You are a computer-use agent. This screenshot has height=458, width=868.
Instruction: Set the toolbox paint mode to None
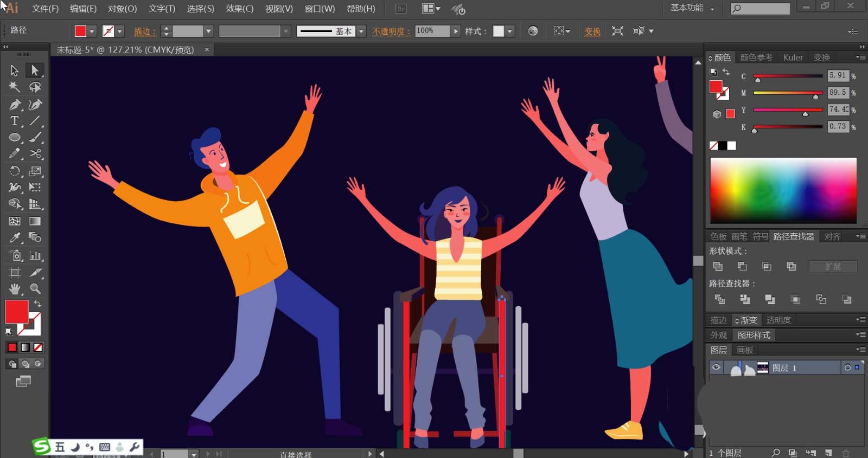[x=38, y=347]
